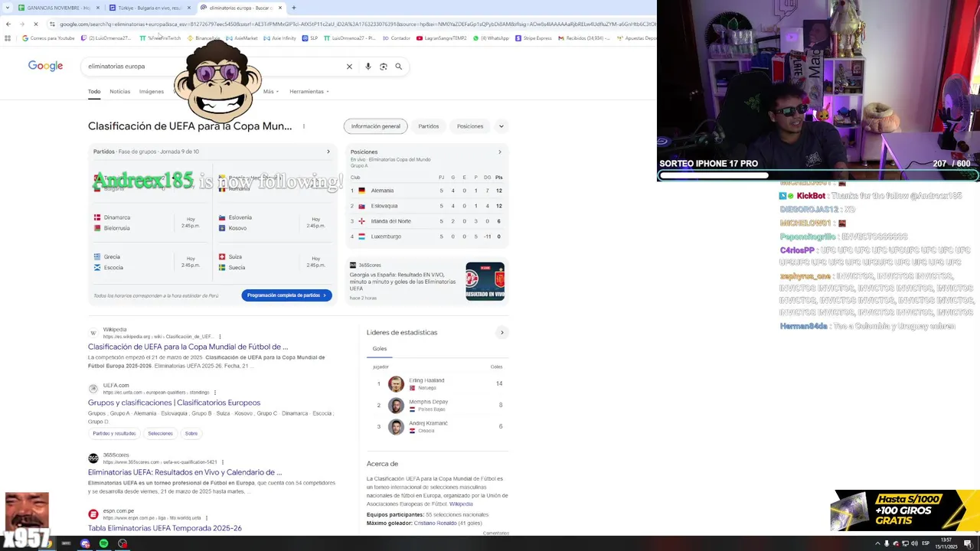Click Programación completa de partidos button
This screenshot has width=980, height=551.
tap(286, 295)
